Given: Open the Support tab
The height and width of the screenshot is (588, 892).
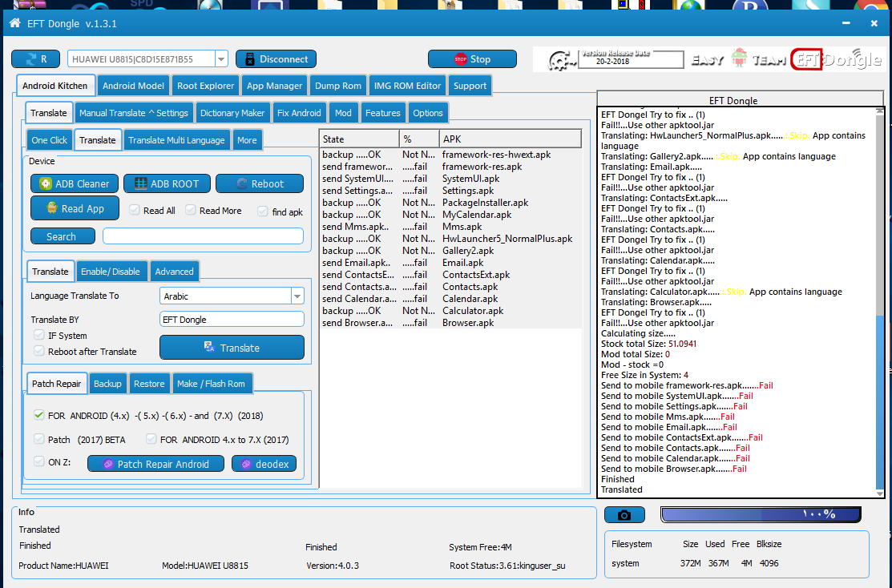Looking at the screenshot, I should pos(470,86).
